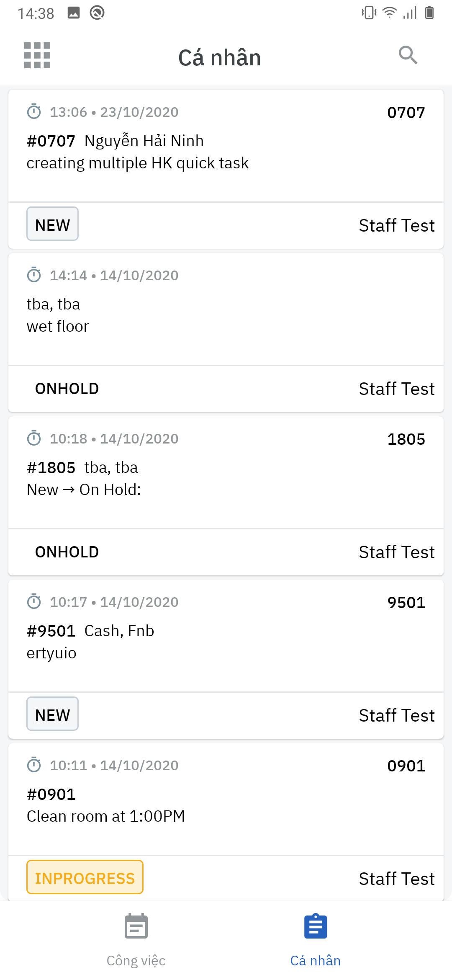Tap timer icon on 10:17 task
Screen dimensions: 452x980
[x=34, y=602]
